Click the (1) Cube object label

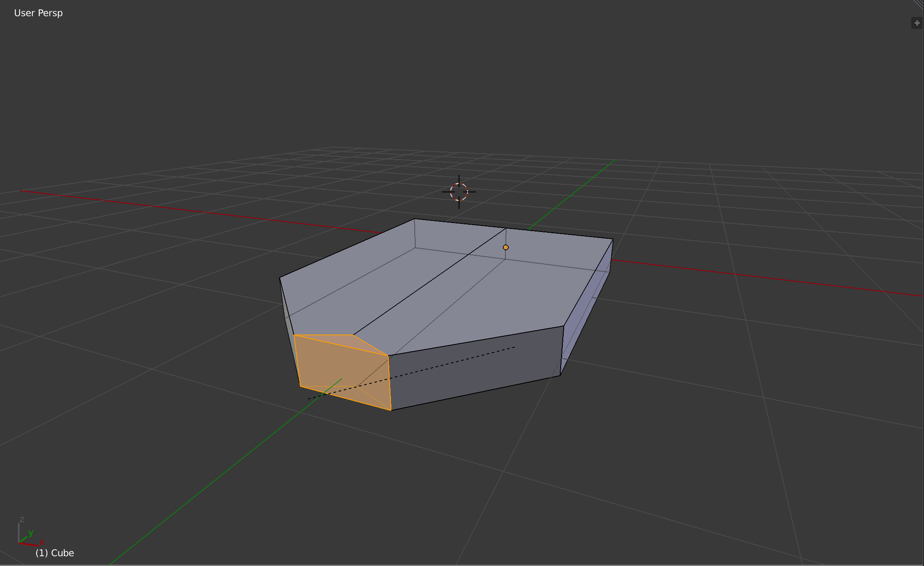coord(54,553)
